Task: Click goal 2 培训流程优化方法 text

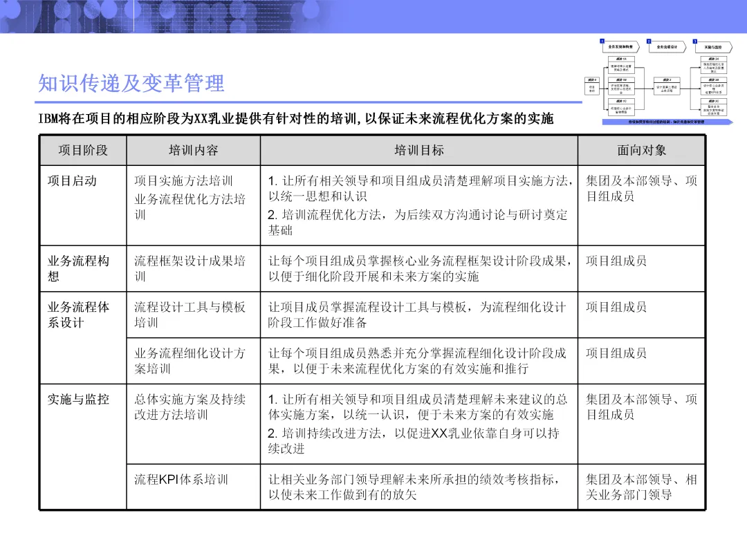Action: [417, 223]
